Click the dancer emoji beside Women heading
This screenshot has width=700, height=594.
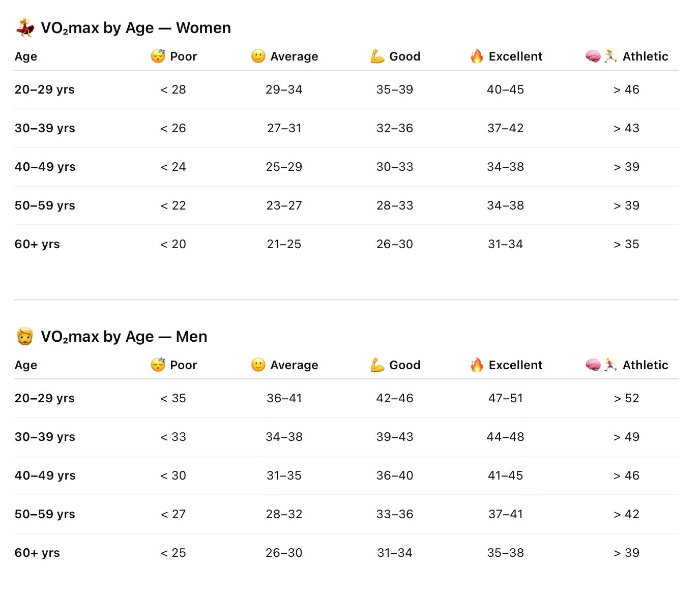pyautogui.click(x=25, y=27)
